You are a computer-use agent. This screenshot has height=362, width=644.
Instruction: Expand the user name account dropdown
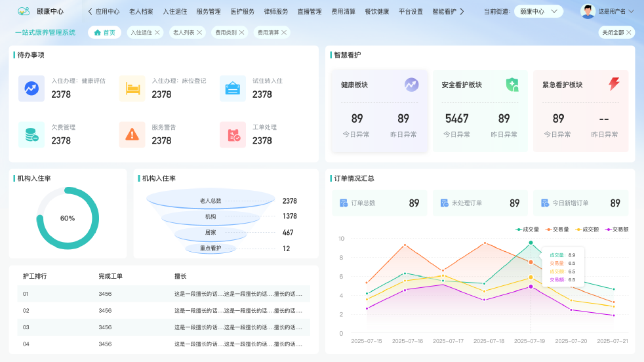click(612, 11)
